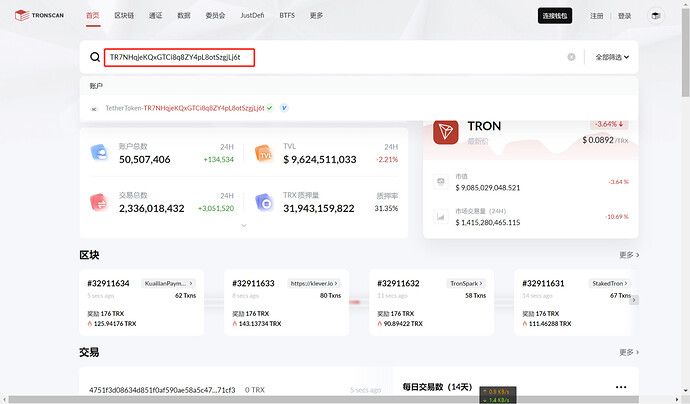
Task: Open the StakedTron producer link
Action: [609, 283]
